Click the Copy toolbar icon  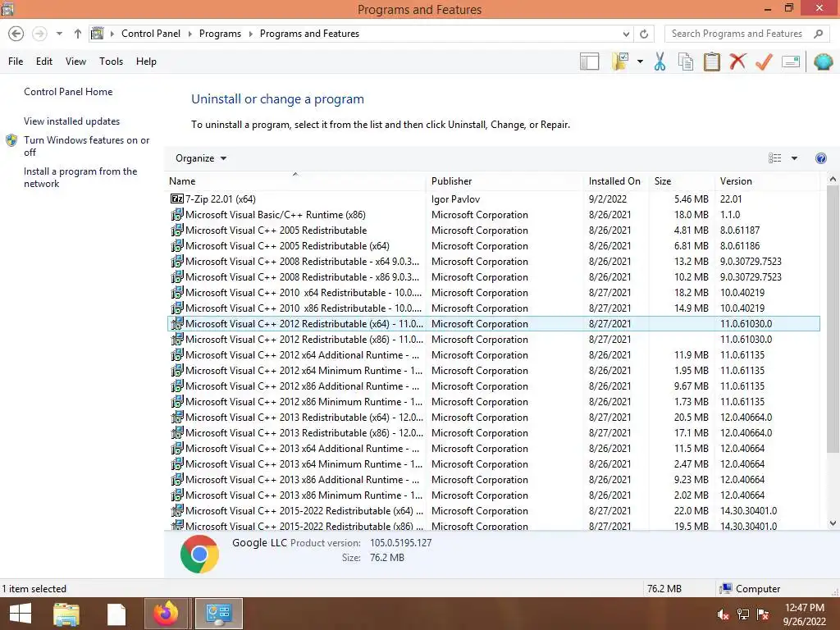coord(686,62)
